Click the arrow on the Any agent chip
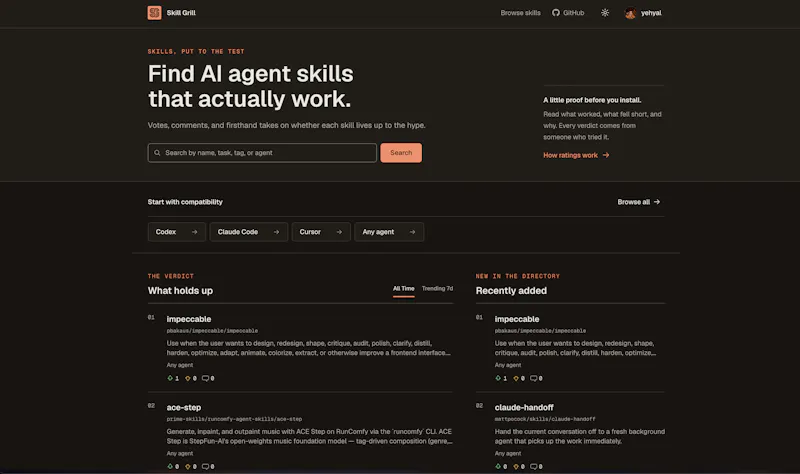The image size is (800, 474). point(412,232)
